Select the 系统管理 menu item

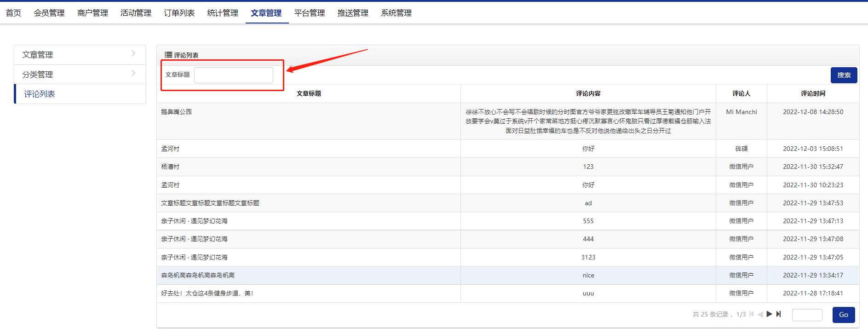click(x=396, y=13)
